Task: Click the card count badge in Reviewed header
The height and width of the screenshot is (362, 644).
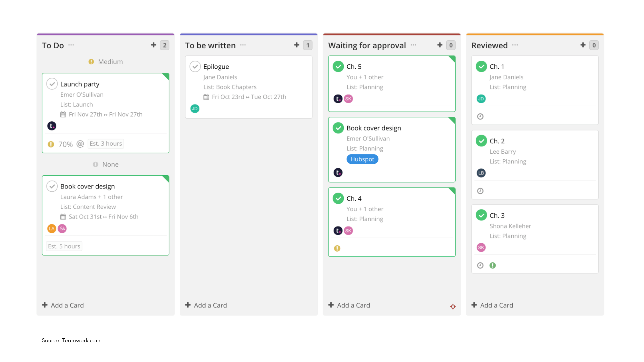Action: tap(594, 45)
